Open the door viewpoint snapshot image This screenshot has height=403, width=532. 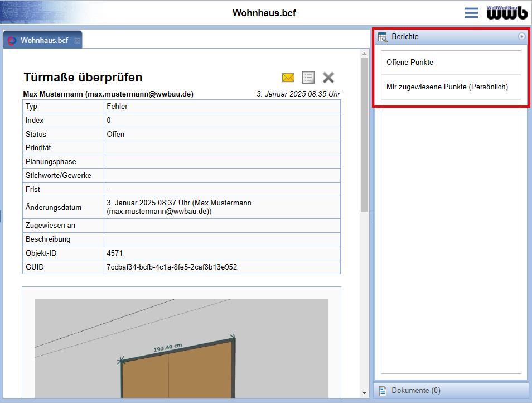tap(182, 348)
